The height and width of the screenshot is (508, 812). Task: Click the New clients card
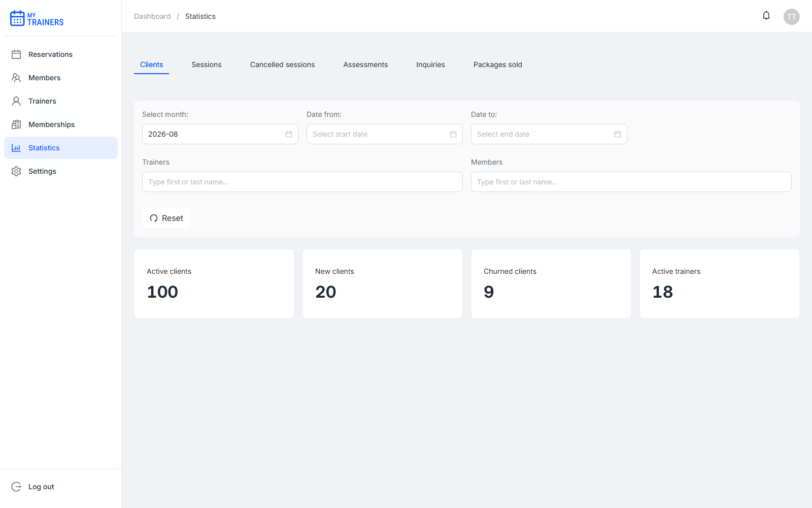pos(383,283)
